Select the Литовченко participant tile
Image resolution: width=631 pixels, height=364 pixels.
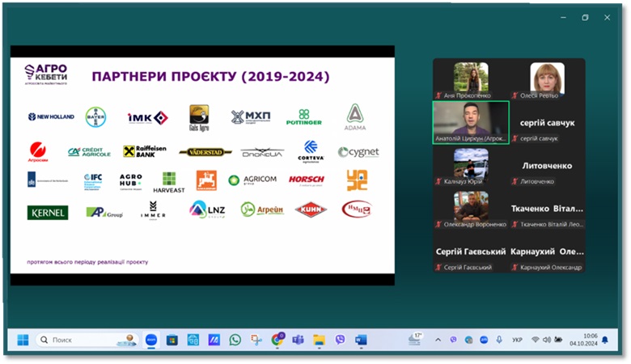coord(547,166)
